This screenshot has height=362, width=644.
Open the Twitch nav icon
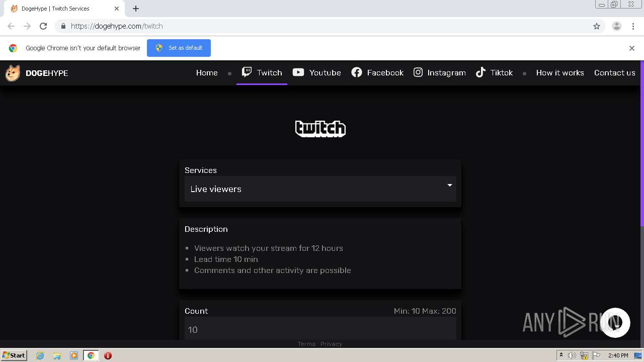pyautogui.click(x=247, y=72)
